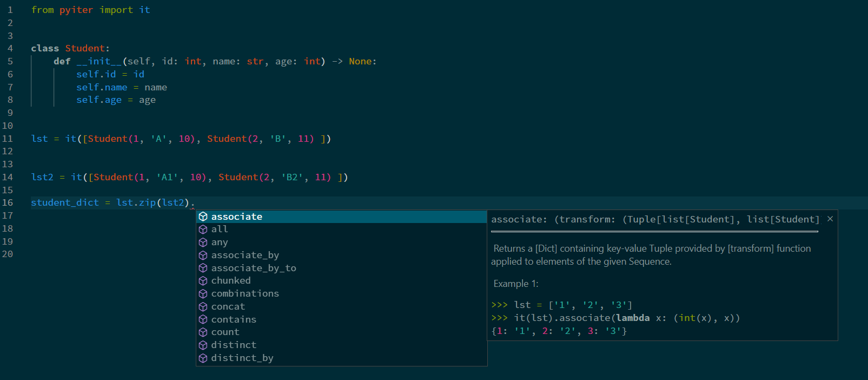The height and width of the screenshot is (380, 868).
Task: Click the cube icon beside associate
Action: click(x=203, y=217)
